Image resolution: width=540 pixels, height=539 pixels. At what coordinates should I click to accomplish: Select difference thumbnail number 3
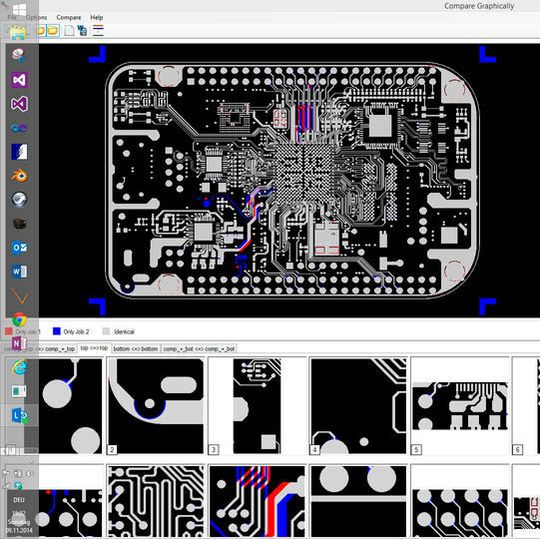point(257,406)
